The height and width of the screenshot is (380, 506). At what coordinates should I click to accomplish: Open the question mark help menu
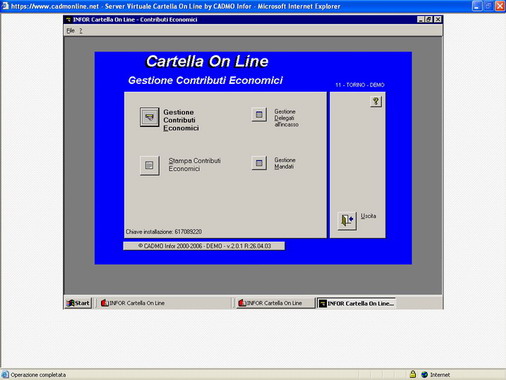click(x=81, y=31)
